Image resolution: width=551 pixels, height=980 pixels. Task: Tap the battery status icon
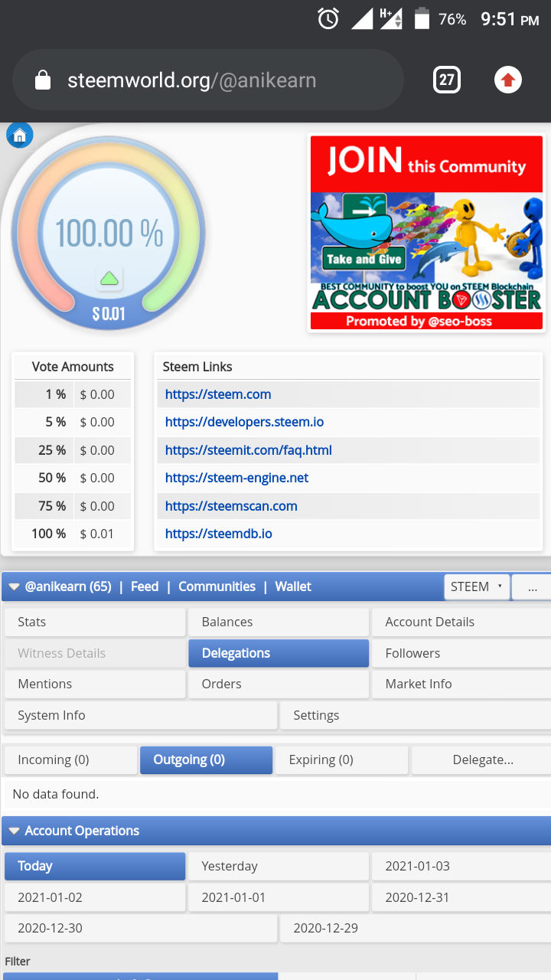click(422, 18)
